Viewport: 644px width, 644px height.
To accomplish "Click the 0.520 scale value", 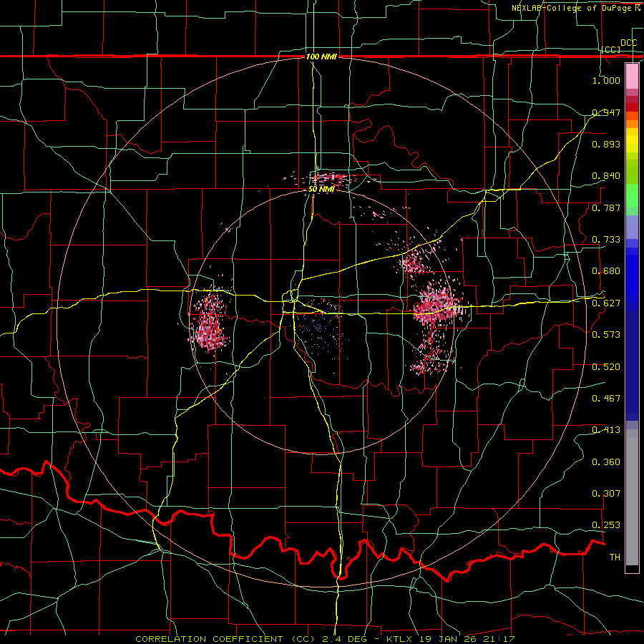I will (x=606, y=367).
